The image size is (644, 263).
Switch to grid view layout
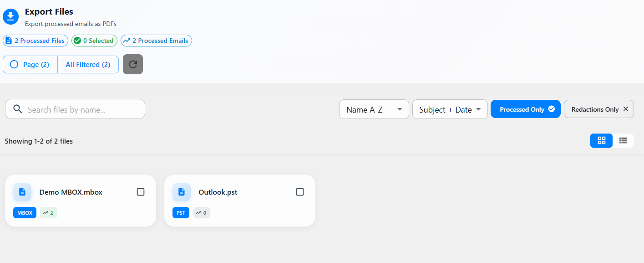pos(601,140)
